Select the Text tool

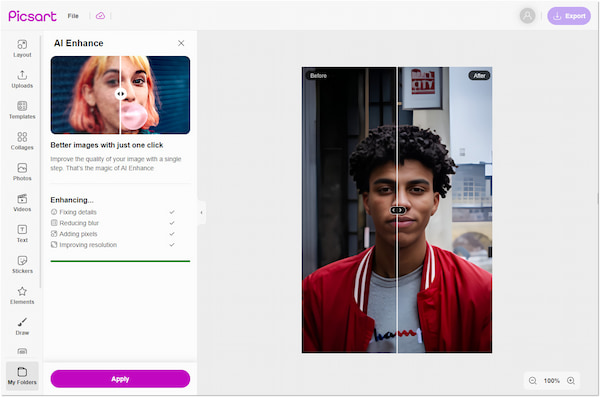[22, 234]
